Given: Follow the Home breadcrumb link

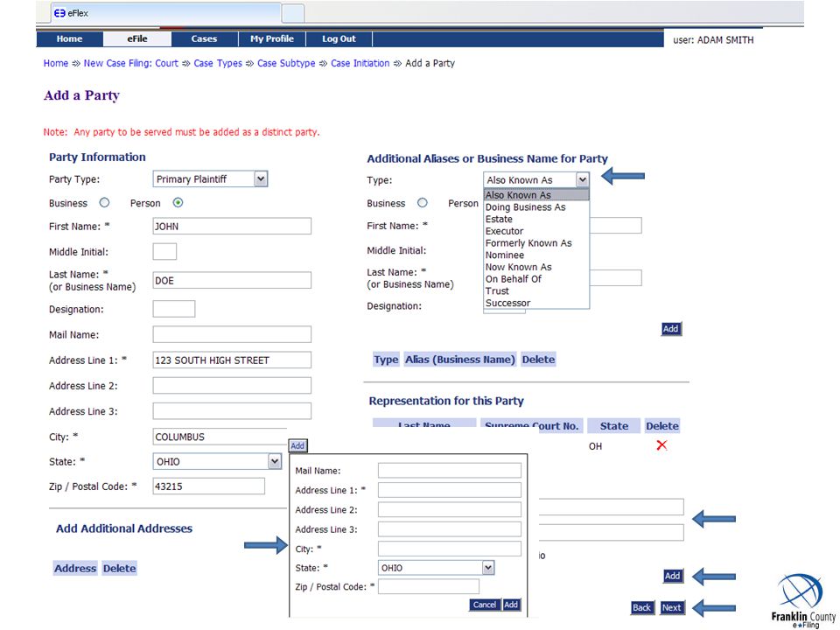Looking at the screenshot, I should (x=56, y=63).
